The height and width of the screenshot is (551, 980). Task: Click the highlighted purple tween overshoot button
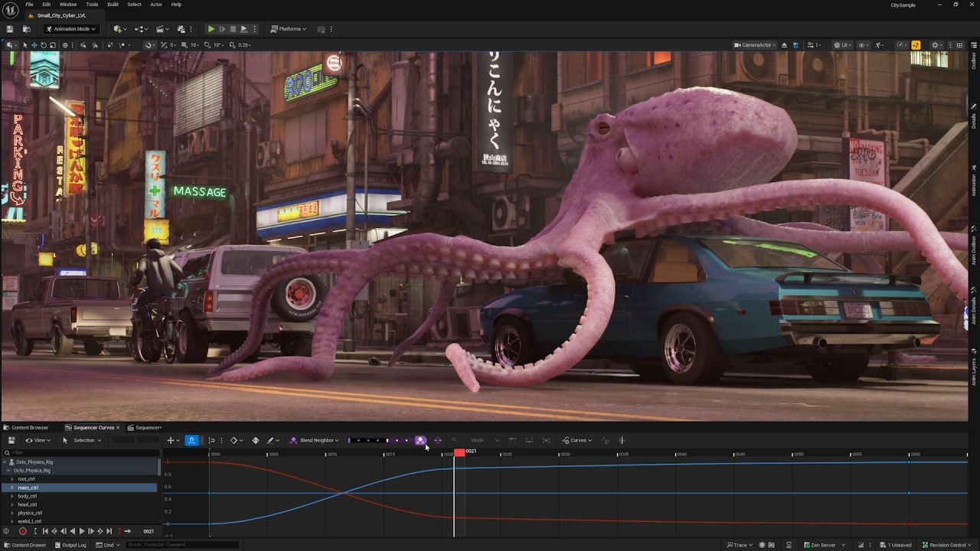pos(420,440)
